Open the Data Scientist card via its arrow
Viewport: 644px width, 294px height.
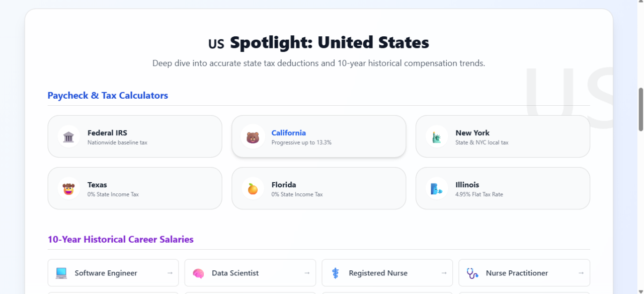(x=306, y=272)
